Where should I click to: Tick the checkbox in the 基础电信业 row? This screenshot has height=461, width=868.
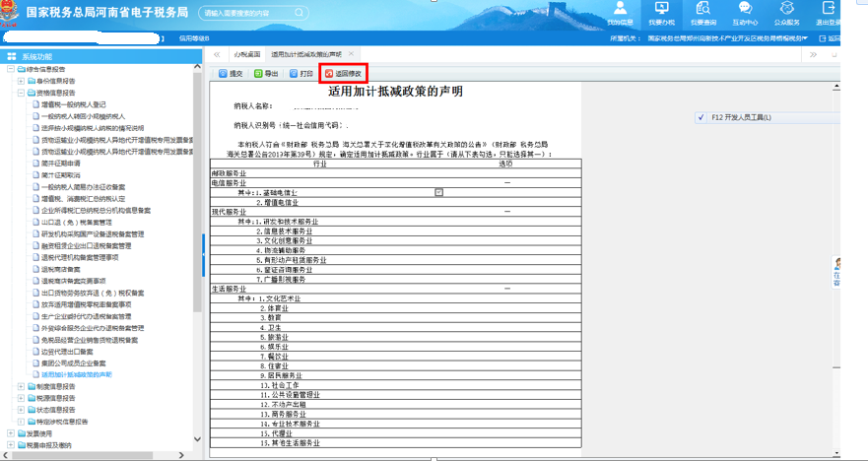pyautogui.click(x=438, y=192)
